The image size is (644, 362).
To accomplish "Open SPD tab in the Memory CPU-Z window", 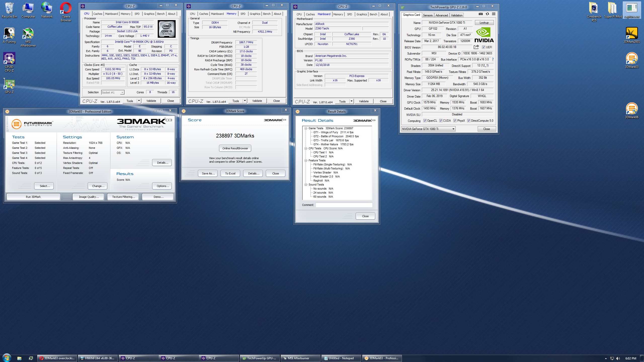I will pyautogui.click(x=243, y=14).
